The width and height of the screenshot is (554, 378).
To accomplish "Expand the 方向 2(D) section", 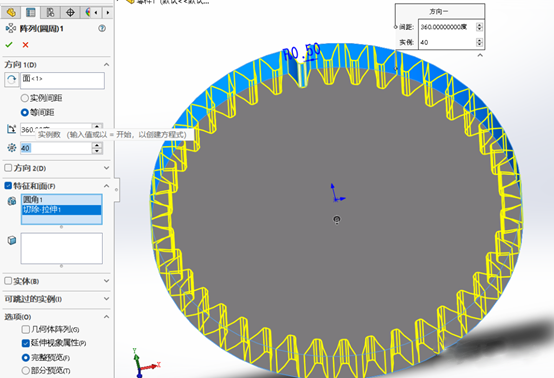I will (106, 168).
